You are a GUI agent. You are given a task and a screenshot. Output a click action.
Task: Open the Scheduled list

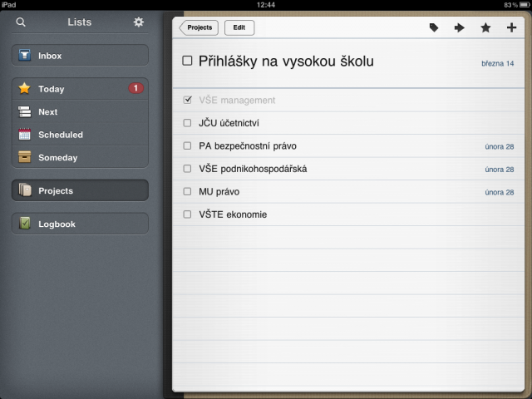coord(80,135)
